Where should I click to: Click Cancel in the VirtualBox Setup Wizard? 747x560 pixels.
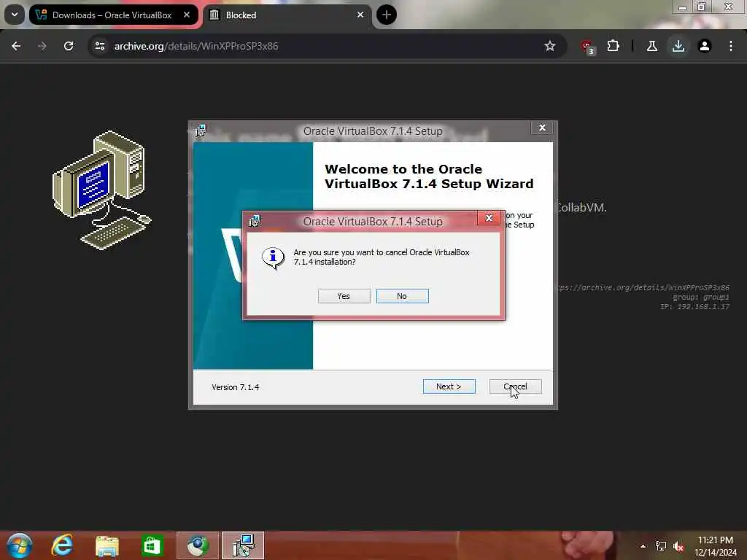click(515, 386)
